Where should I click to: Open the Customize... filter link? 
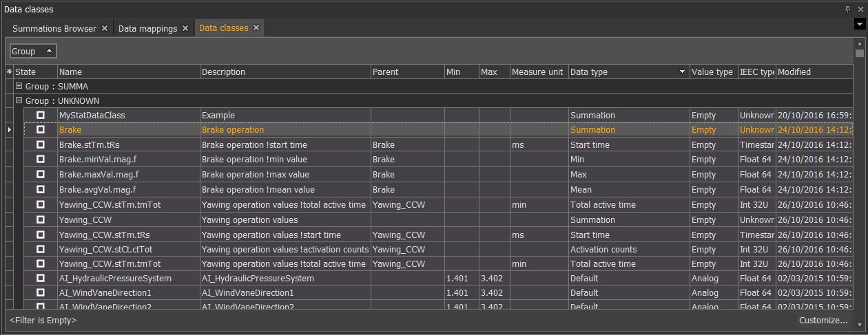[x=823, y=320]
